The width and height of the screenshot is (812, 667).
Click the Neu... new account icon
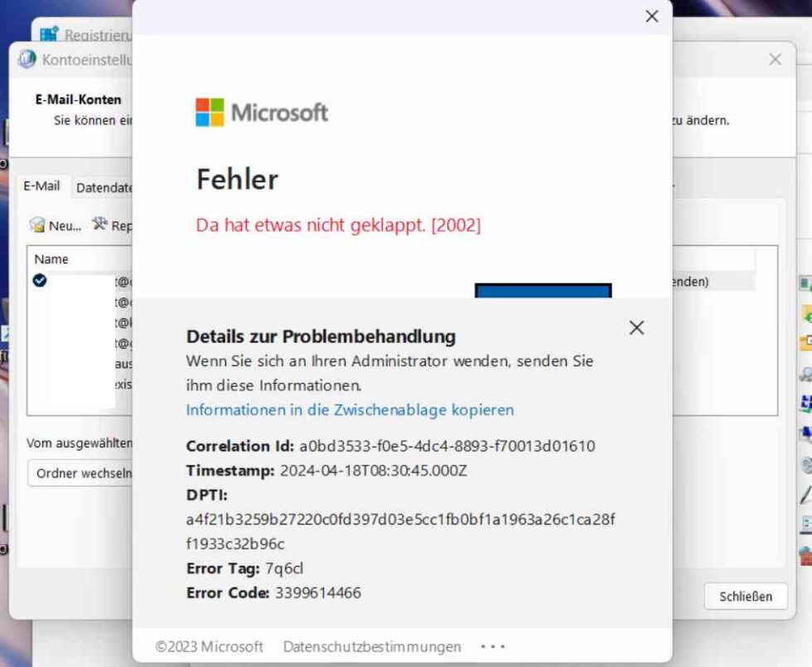[x=37, y=225]
